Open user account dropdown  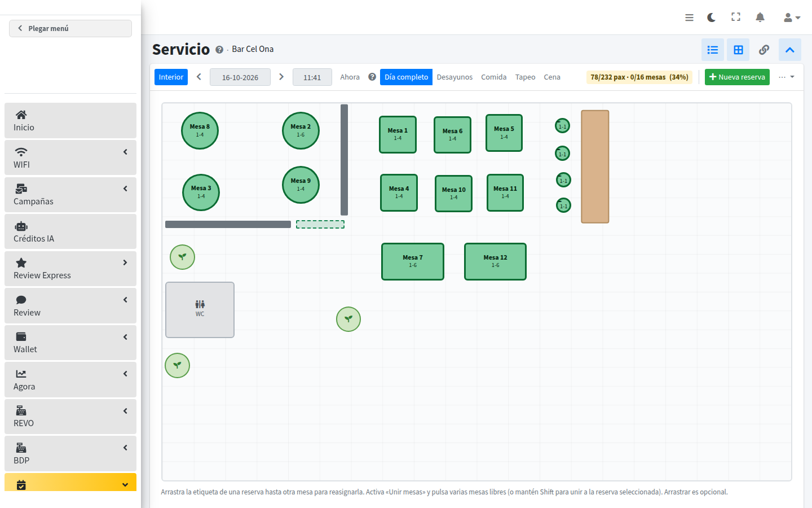(792, 17)
